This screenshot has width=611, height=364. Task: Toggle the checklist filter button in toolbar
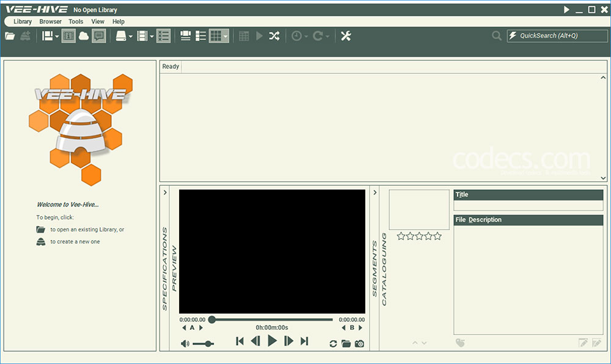163,36
